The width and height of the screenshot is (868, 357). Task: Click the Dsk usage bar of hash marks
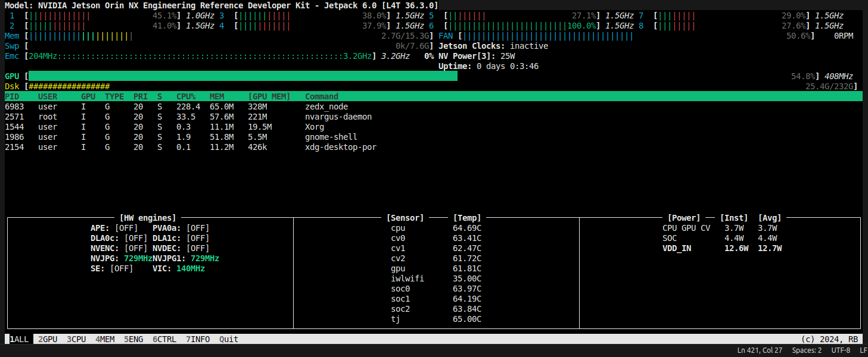[x=69, y=86]
